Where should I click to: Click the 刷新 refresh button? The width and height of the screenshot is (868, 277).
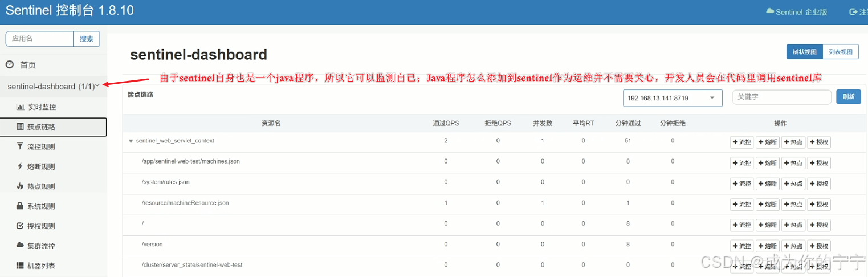848,97
